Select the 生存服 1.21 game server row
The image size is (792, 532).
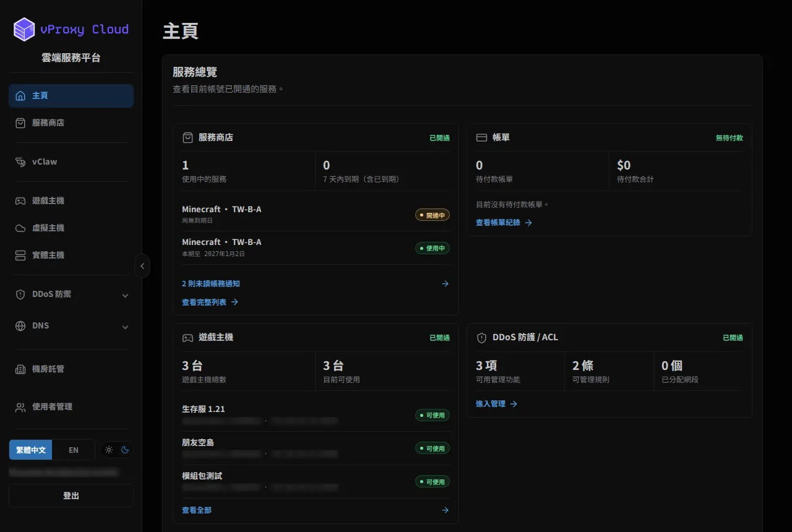(316, 415)
